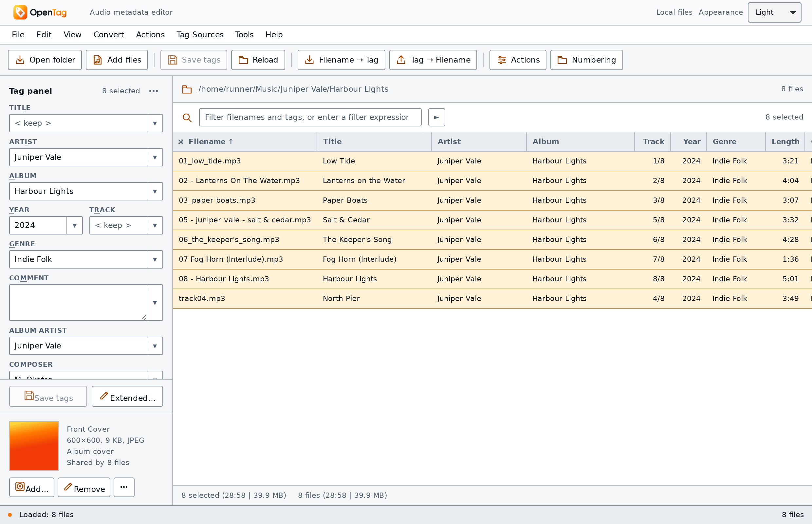Open the Tag panel options ellipsis

[154, 91]
